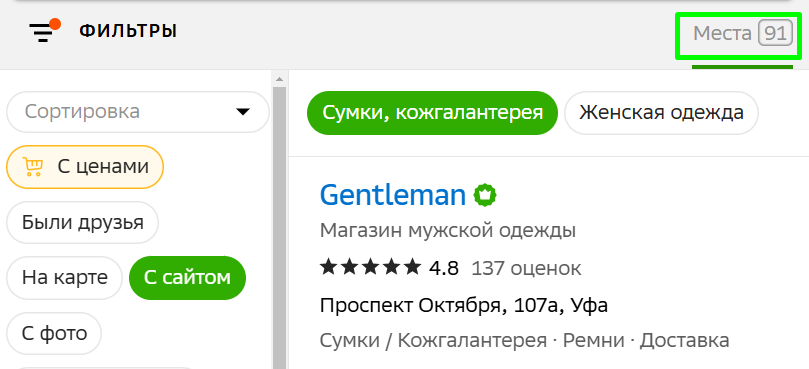Switch to the Места tab
This screenshot has height=369, width=809.
(x=742, y=34)
